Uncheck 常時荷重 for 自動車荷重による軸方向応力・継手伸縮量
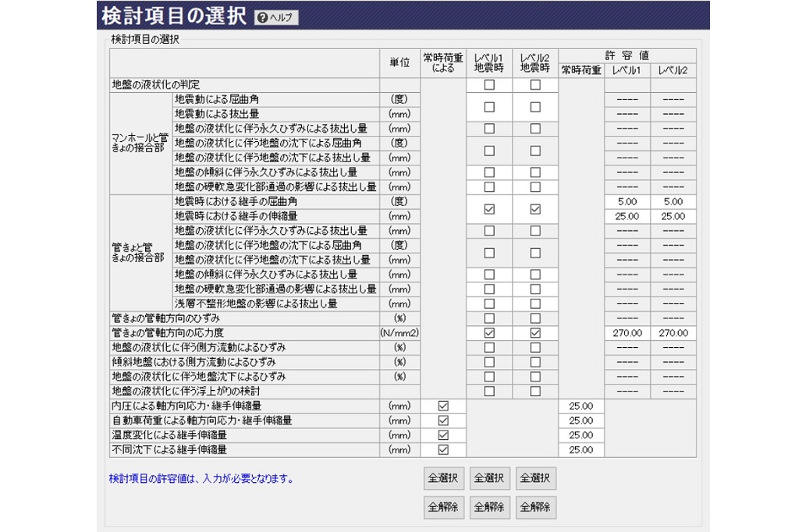 coord(443,420)
